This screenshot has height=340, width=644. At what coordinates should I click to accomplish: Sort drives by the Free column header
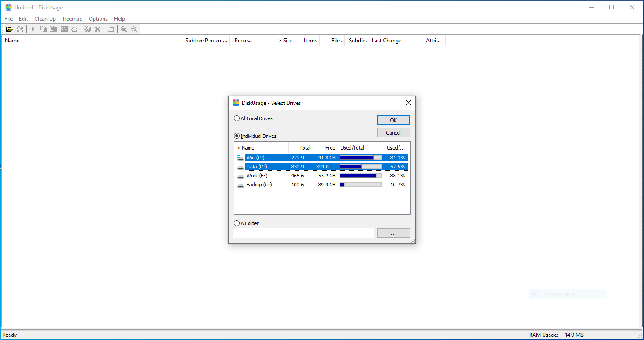click(x=325, y=148)
